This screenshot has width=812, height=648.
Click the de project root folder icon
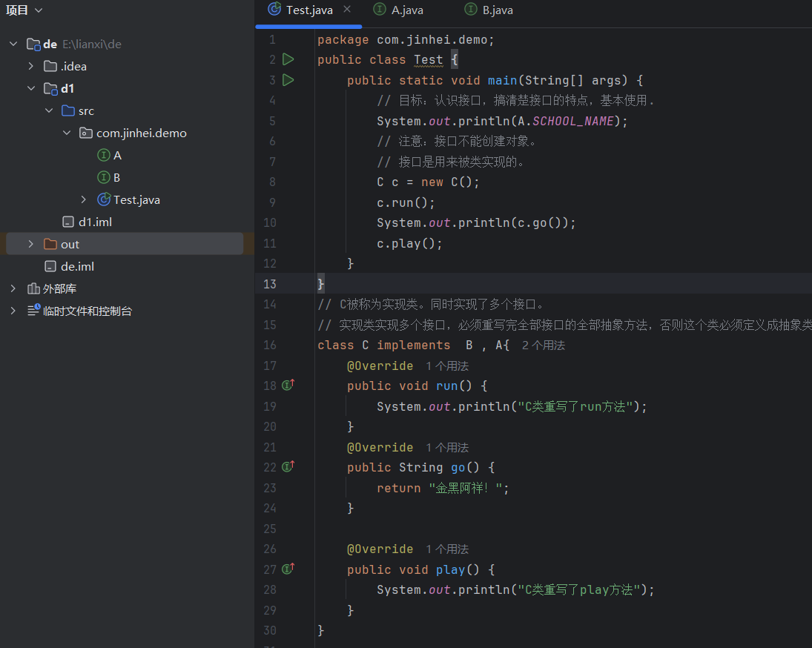pyautogui.click(x=33, y=44)
